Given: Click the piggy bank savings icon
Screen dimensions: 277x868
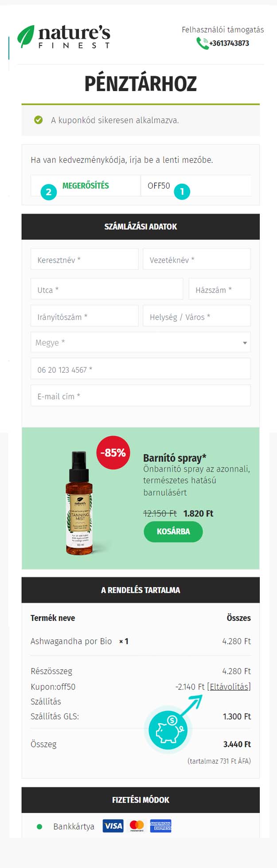Looking at the screenshot, I should click(168, 730).
